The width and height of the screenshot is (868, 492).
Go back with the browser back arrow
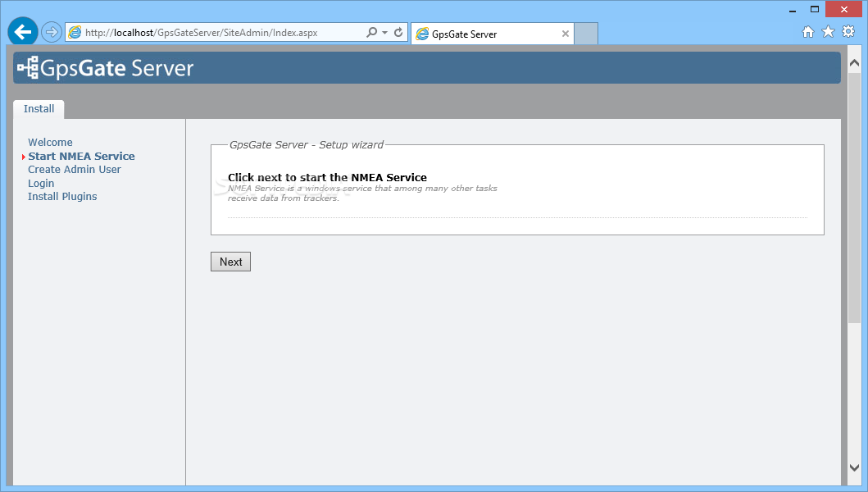tap(23, 32)
